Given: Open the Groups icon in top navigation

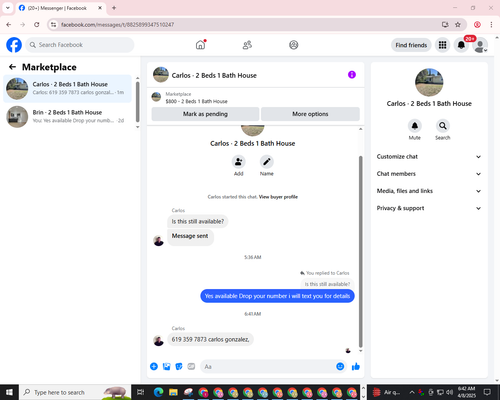Looking at the screenshot, I should [294, 45].
